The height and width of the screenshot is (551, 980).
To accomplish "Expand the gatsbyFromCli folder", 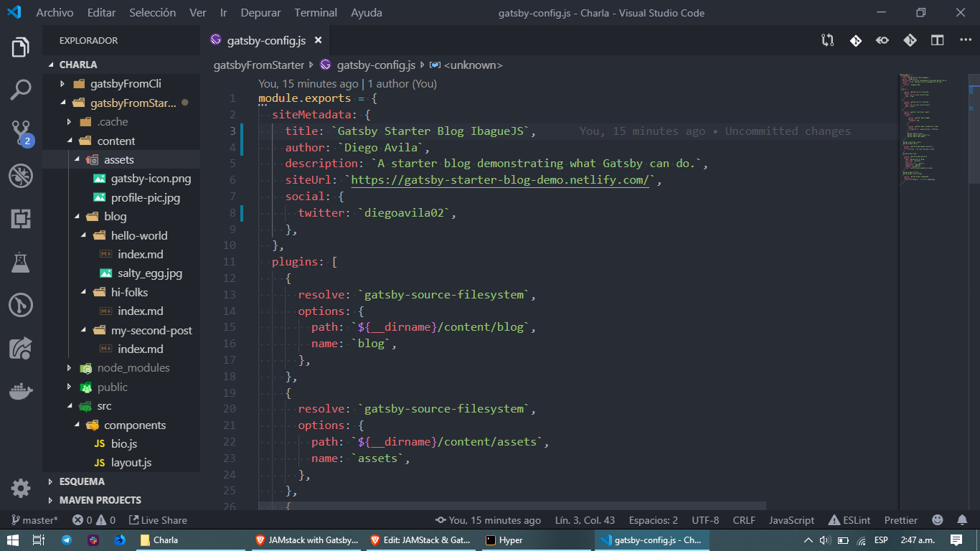I will coord(126,84).
